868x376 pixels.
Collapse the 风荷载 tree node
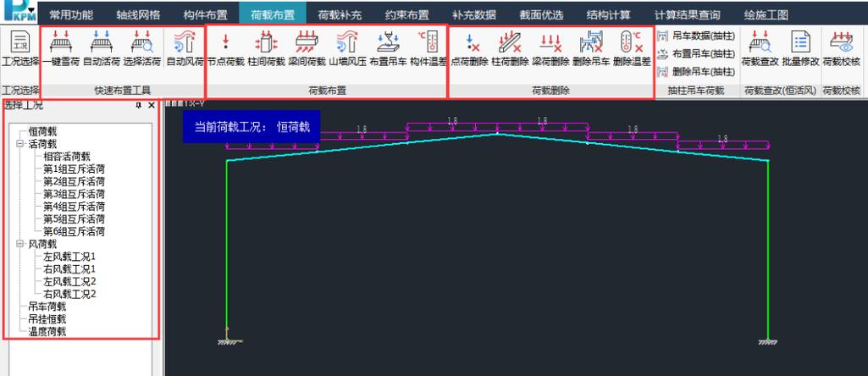pos(20,244)
